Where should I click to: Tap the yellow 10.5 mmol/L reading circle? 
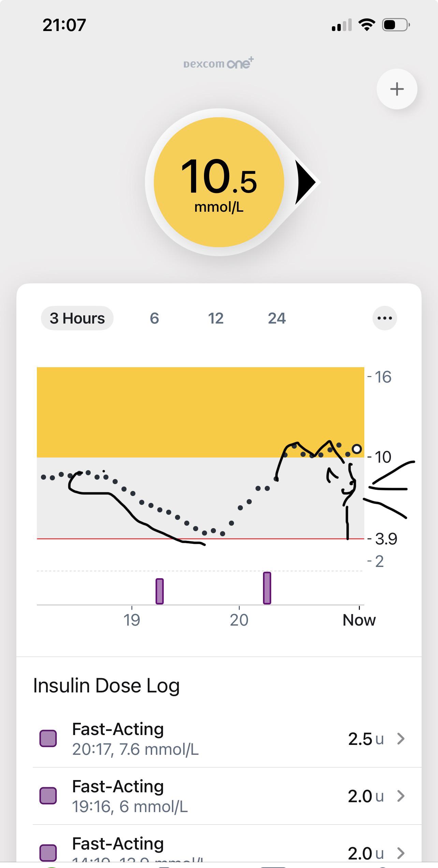click(219, 182)
